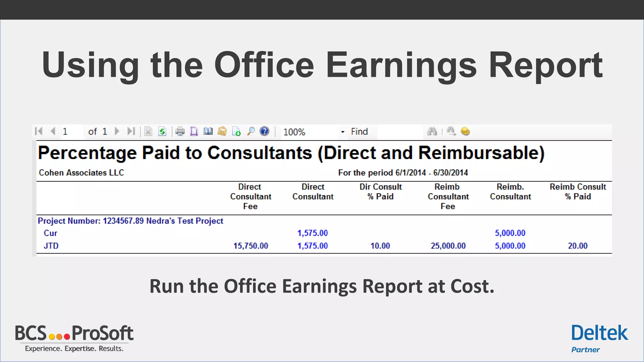Click the stop rendering icon
The width and height of the screenshot is (644, 362).
[x=148, y=131]
